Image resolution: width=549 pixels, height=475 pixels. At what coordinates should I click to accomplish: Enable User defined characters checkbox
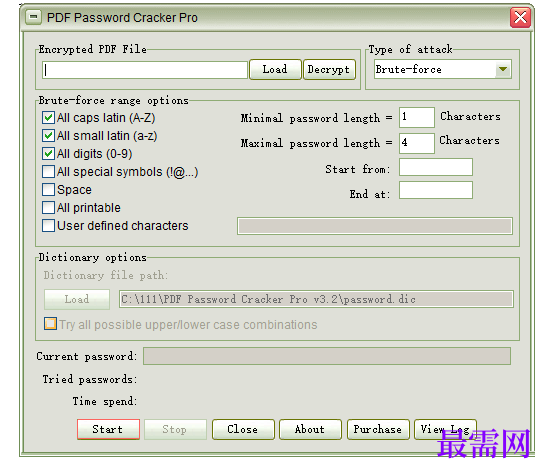click(48, 225)
